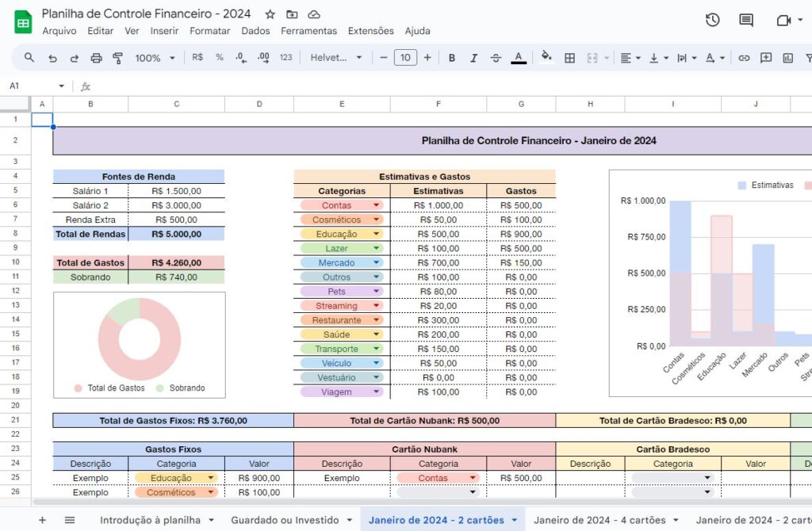Toggle strikethrough formatting
Screen dimensions: 812x531
point(496,58)
